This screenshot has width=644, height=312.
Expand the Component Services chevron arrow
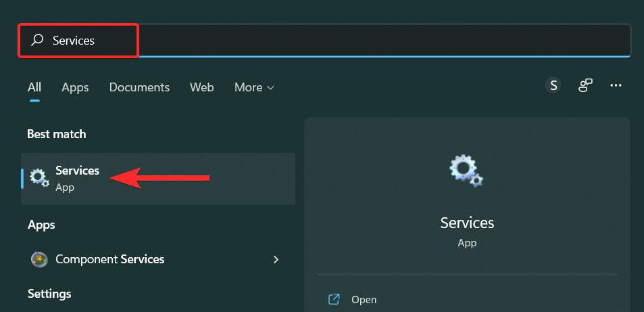tap(276, 259)
